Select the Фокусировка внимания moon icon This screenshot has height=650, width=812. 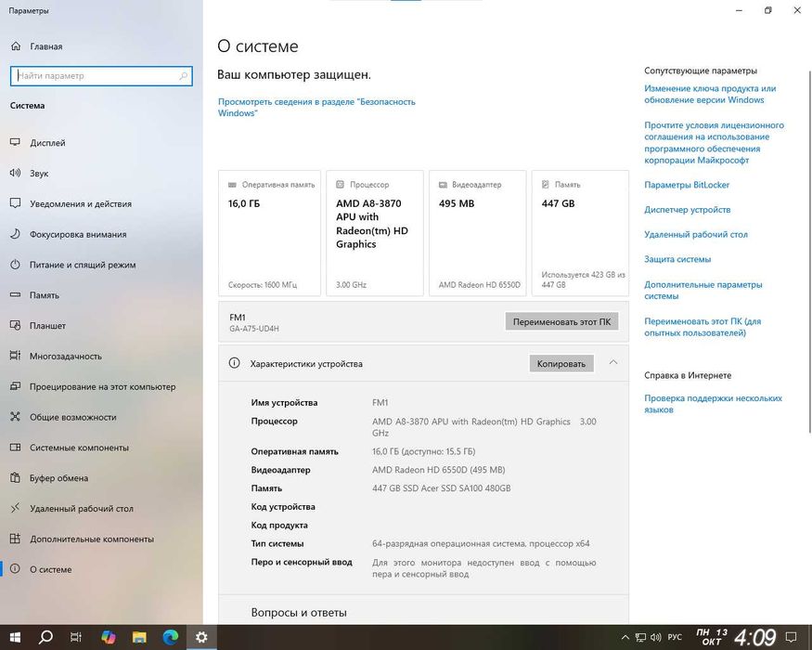16,234
